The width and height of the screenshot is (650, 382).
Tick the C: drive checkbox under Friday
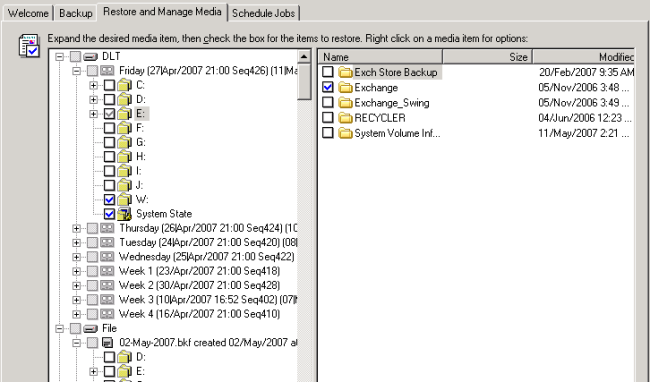coord(109,85)
